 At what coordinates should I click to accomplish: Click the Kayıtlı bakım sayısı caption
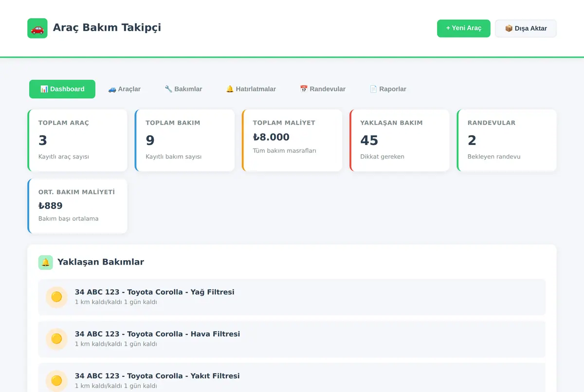pyautogui.click(x=174, y=157)
